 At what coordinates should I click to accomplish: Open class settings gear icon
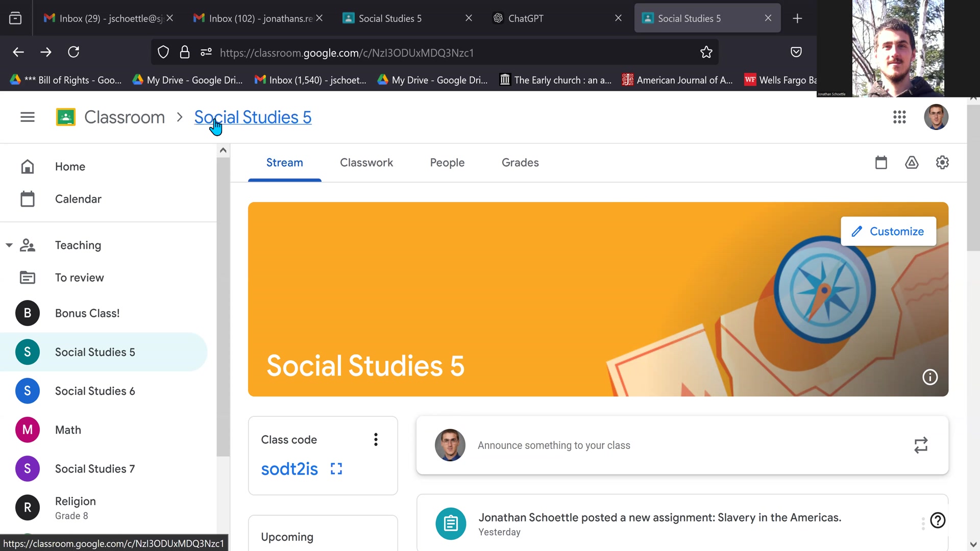pos(942,163)
